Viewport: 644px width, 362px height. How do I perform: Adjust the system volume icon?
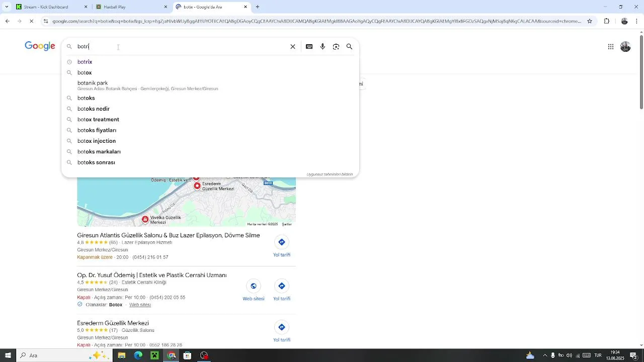pyautogui.click(x=569, y=355)
